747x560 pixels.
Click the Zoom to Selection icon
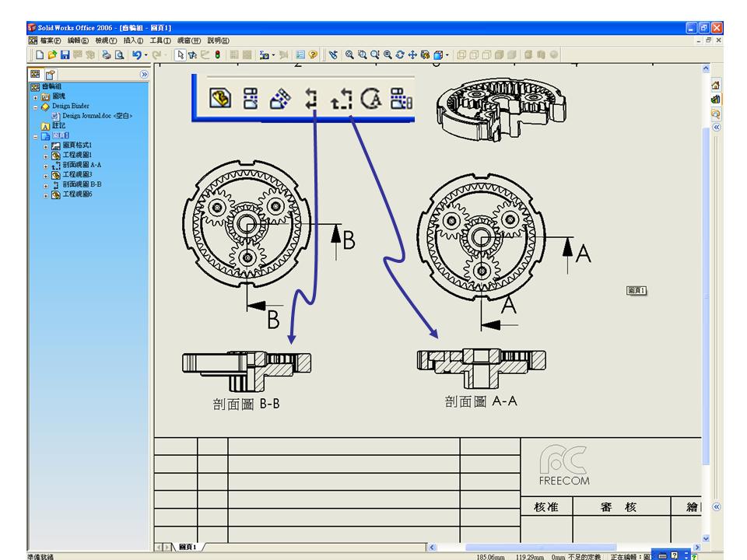(388, 54)
